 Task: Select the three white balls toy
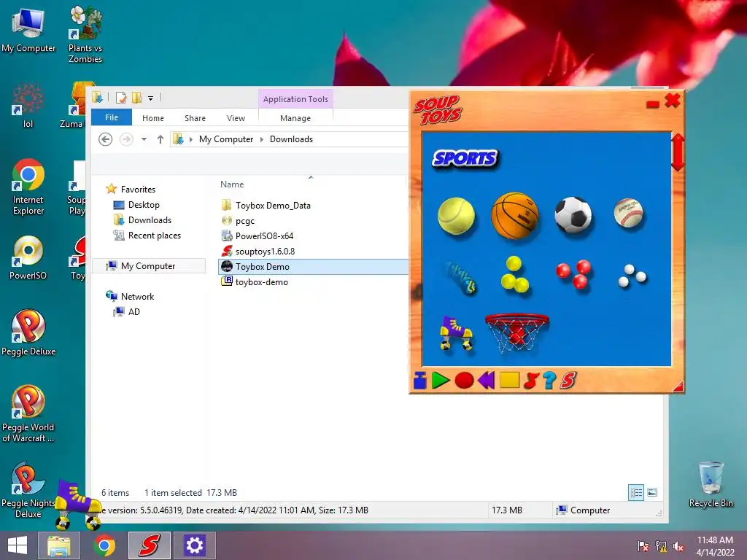click(632, 276)
